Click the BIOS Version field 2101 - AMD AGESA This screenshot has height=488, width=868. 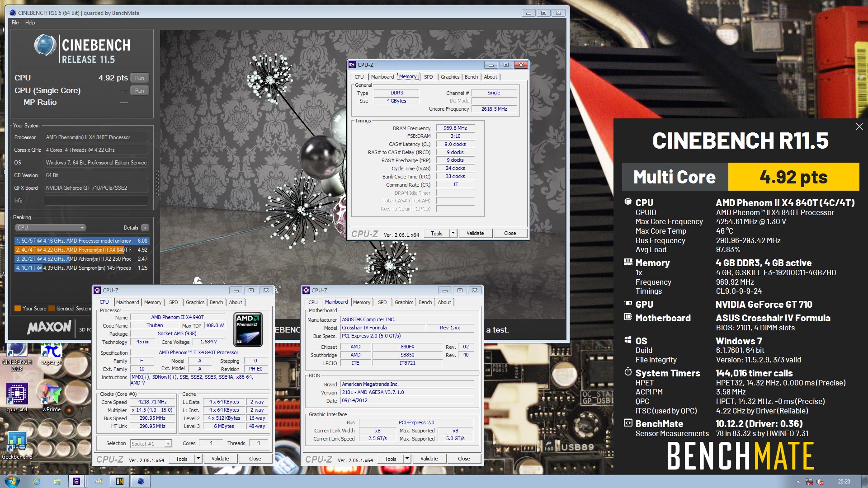407,393
